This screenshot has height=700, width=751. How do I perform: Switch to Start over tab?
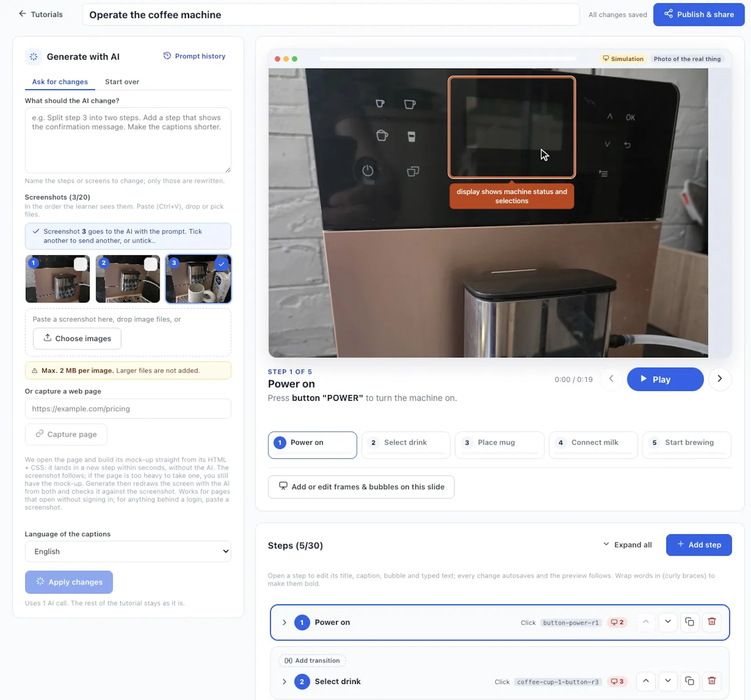tap(122, 82)
